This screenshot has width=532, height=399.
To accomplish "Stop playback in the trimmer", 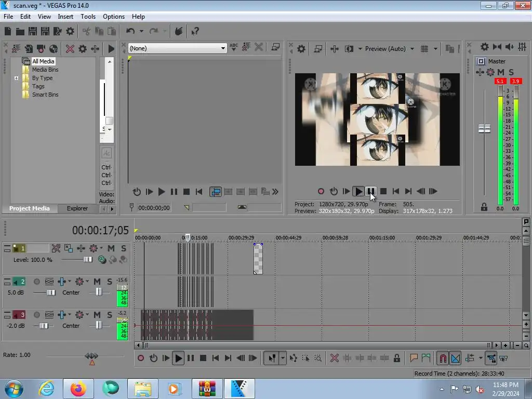I will [x=187, y=192].
